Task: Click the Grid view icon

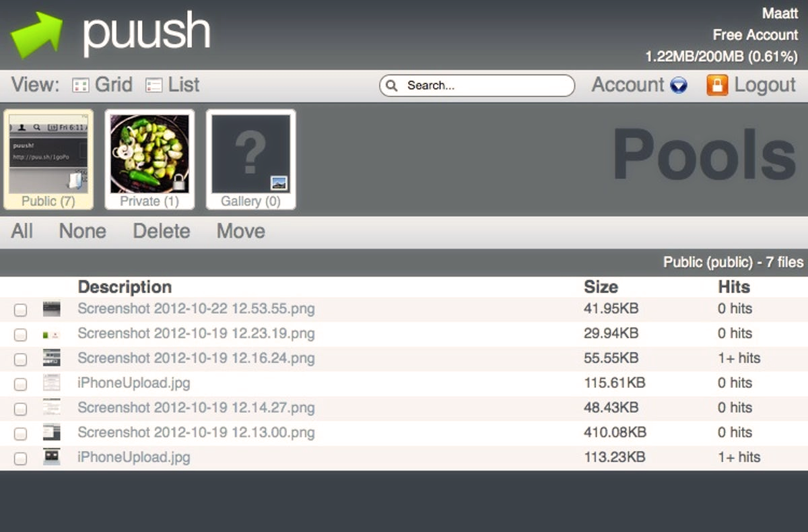Action: coord(81,86)
